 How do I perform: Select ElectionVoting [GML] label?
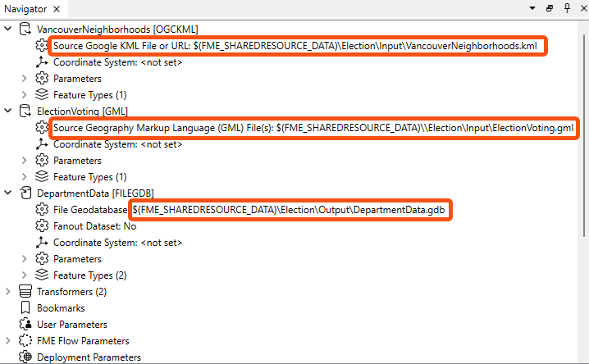(x=82, y=111)
